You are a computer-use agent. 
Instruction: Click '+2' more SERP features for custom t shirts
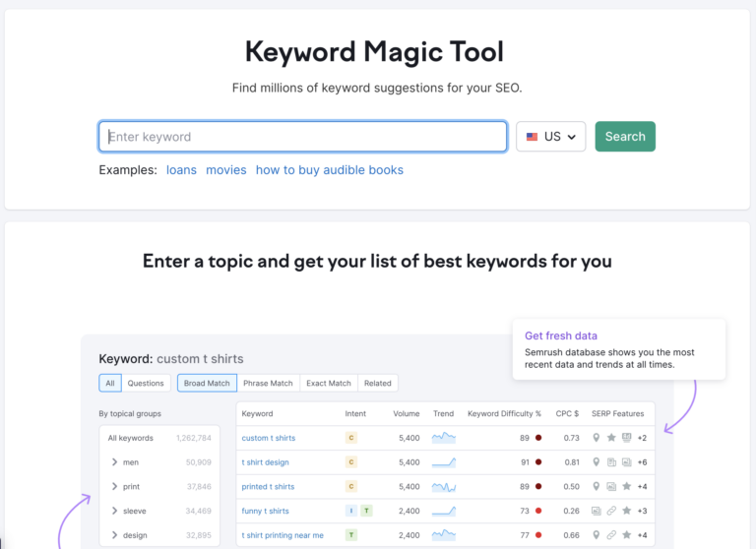click(642, 438)
